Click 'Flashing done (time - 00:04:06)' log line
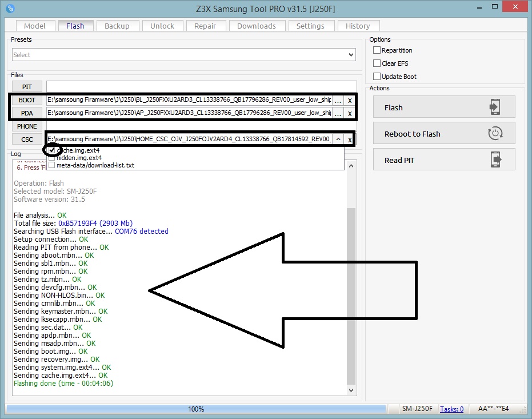The width and height of the screenshot is (532, 419). point(63,384)
